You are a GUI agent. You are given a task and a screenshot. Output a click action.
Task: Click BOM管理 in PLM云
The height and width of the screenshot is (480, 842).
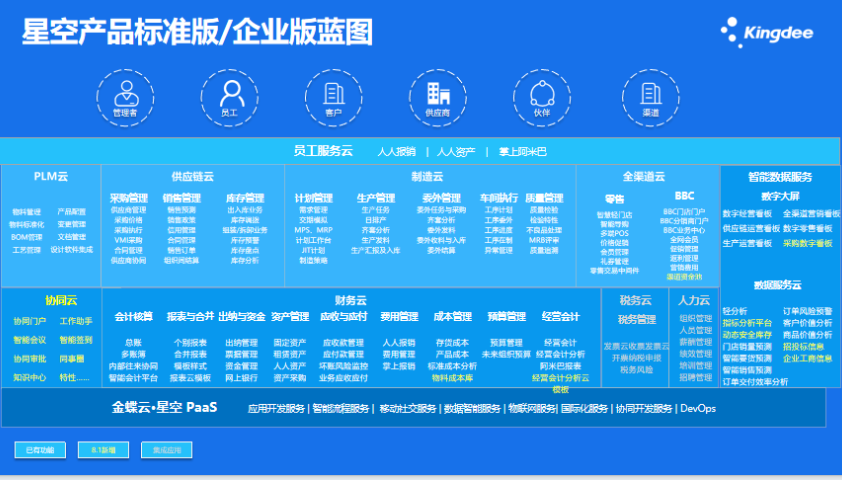click(27, 237)
